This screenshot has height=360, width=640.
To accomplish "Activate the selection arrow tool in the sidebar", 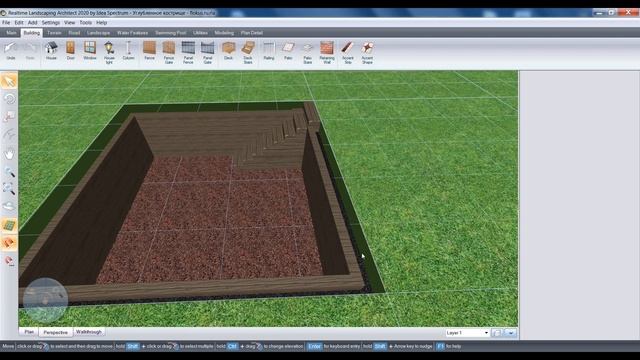I will [x=9, y=81].
